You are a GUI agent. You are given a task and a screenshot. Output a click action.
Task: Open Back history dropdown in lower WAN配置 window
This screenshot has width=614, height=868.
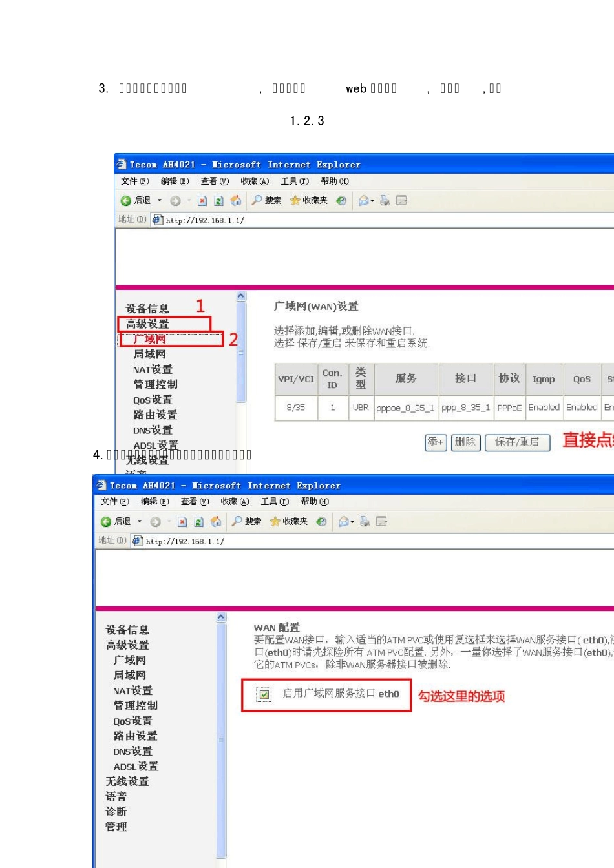[x=140, y=522]
